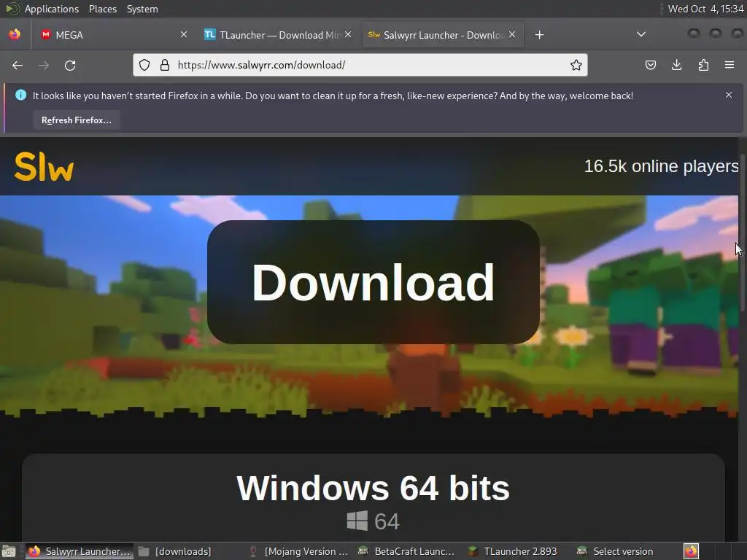Close the TLauncher tab
This screenshot has height=560, width=747.
click(348, 34)
